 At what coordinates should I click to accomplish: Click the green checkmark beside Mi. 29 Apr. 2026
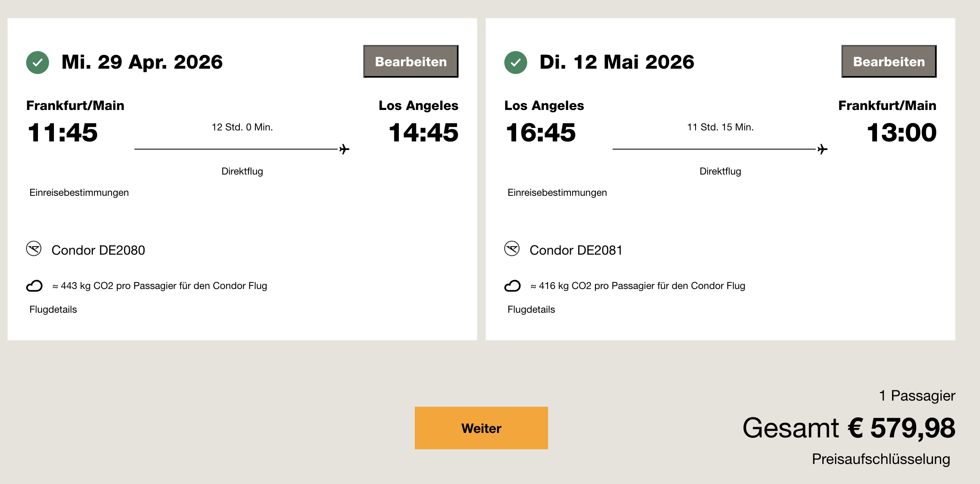click(x=38, y=63)
